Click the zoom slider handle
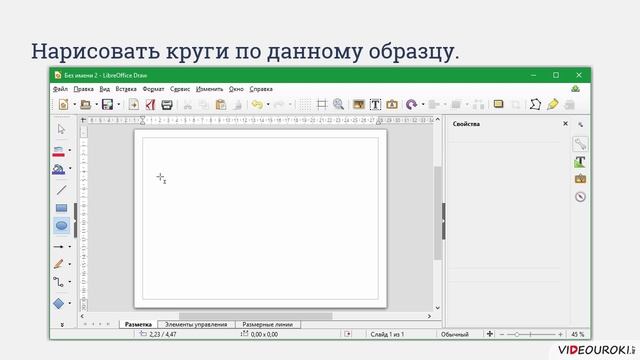This screenshot has height=360, width=640. pos(516,334)
